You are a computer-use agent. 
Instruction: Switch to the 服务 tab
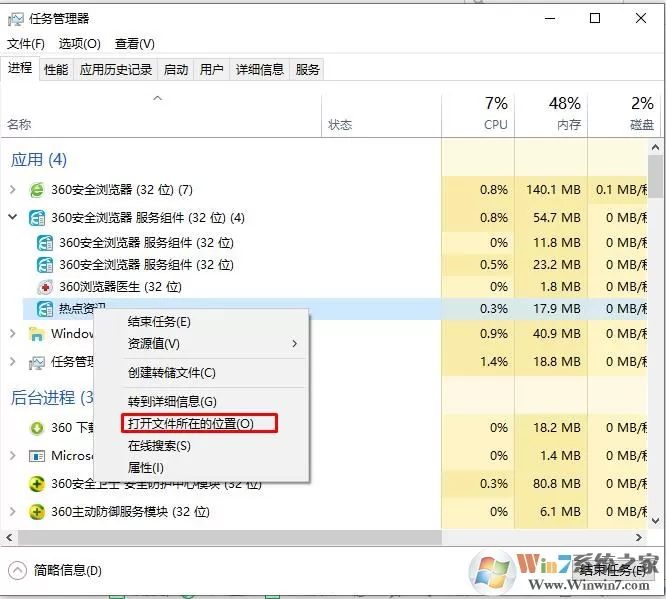(x=308, y=69)
